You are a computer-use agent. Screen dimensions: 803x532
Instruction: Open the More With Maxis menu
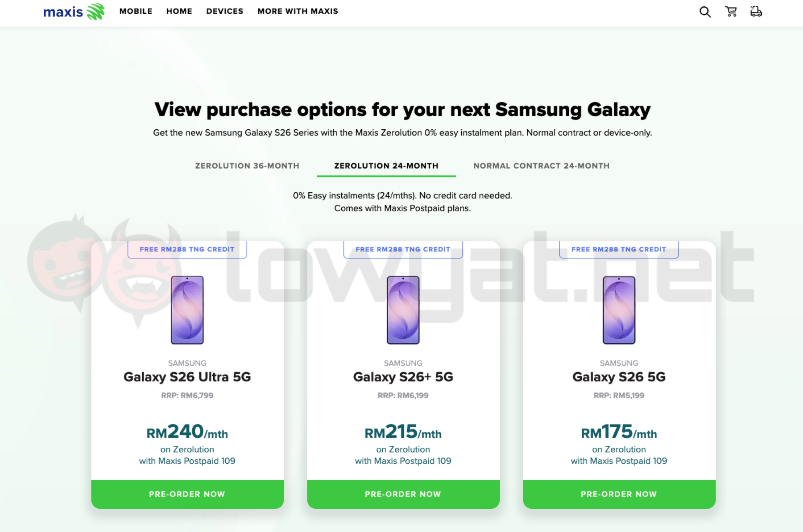click(298, 11)
